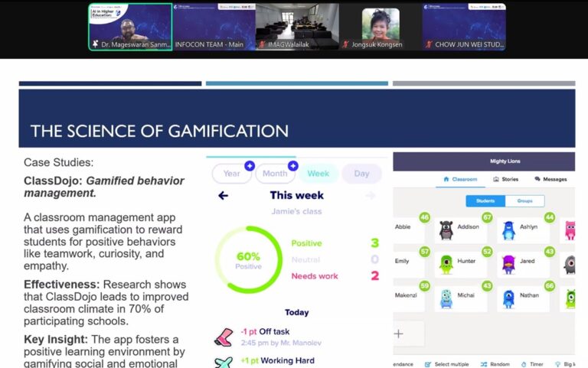
Task: Select Dr. Mageswaran's video thumbnail
Action: 130,27
